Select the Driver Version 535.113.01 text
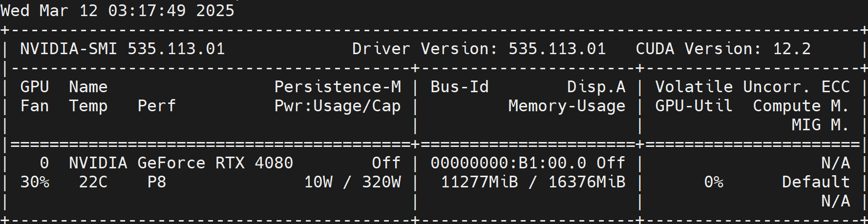Screen dimensions: 868x224 point(479,49)
